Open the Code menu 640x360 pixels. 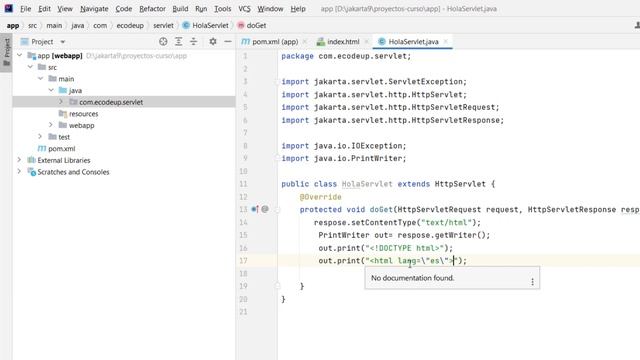coord(123,9)
